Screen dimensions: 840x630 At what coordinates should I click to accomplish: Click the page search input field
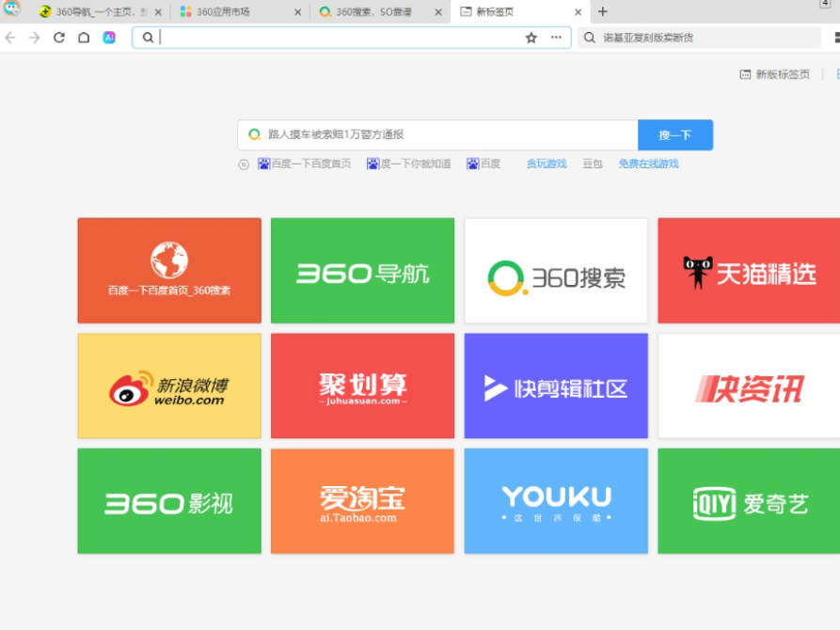click(437, 134)
